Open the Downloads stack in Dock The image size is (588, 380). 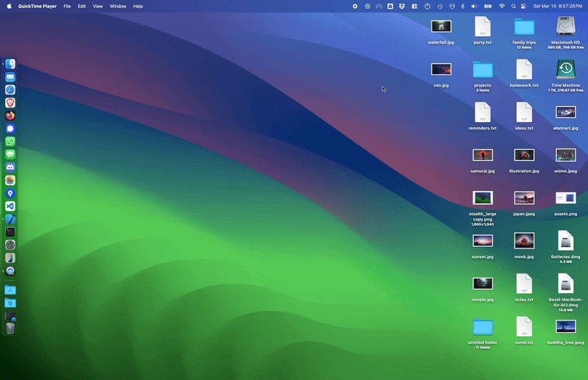[x=10, y=303]
